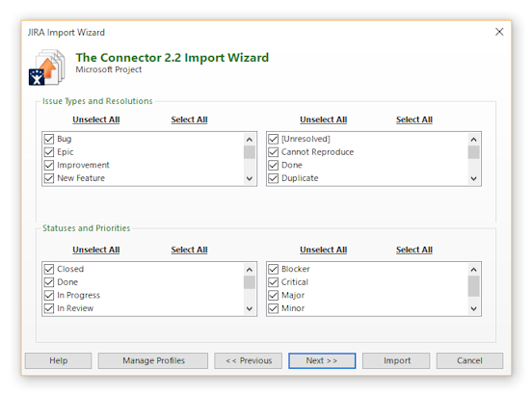
Task: Uncheck the Cannot Reproduce resolution
Action: coord(274,151)
